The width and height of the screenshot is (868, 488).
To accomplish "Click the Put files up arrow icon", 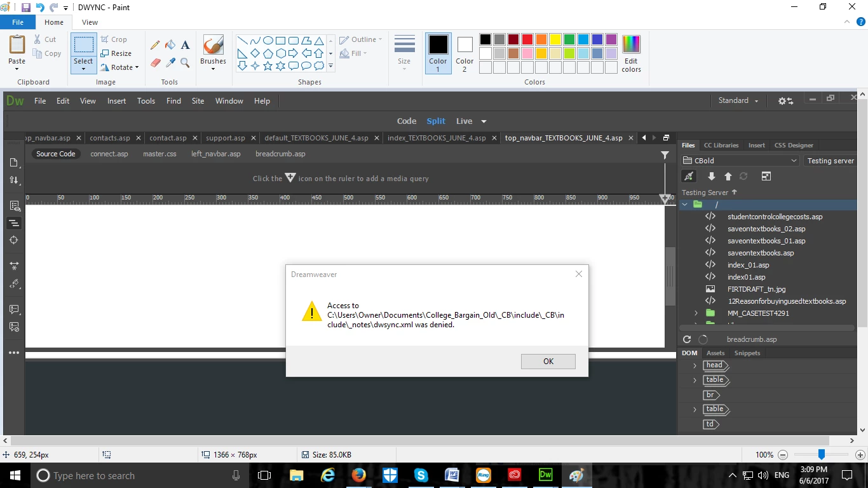I will [728, 176].
